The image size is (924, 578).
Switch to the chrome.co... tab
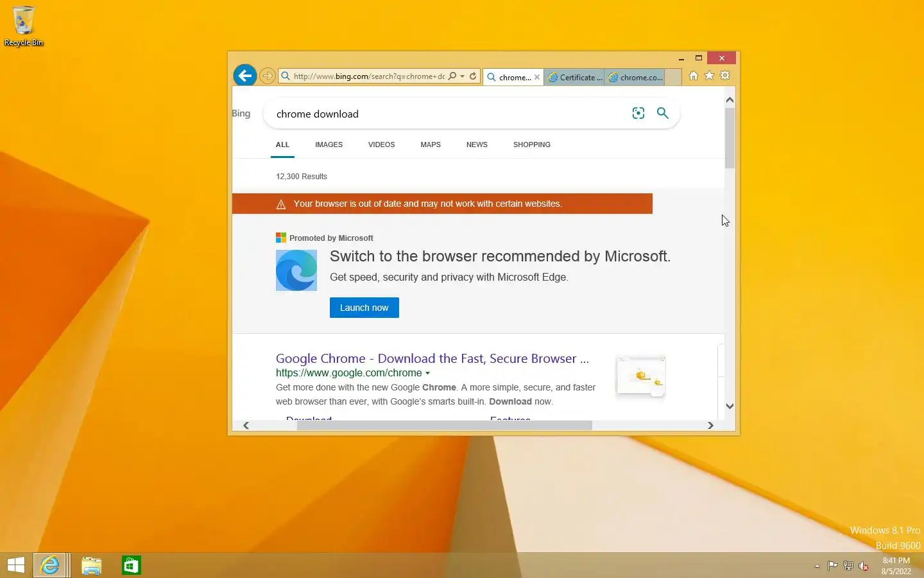point(635,77)
